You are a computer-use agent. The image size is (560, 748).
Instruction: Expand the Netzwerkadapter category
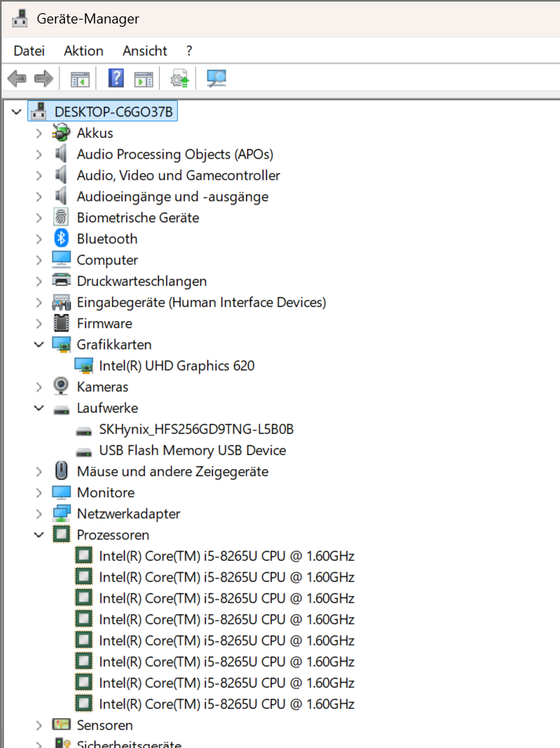click(39, 514)
